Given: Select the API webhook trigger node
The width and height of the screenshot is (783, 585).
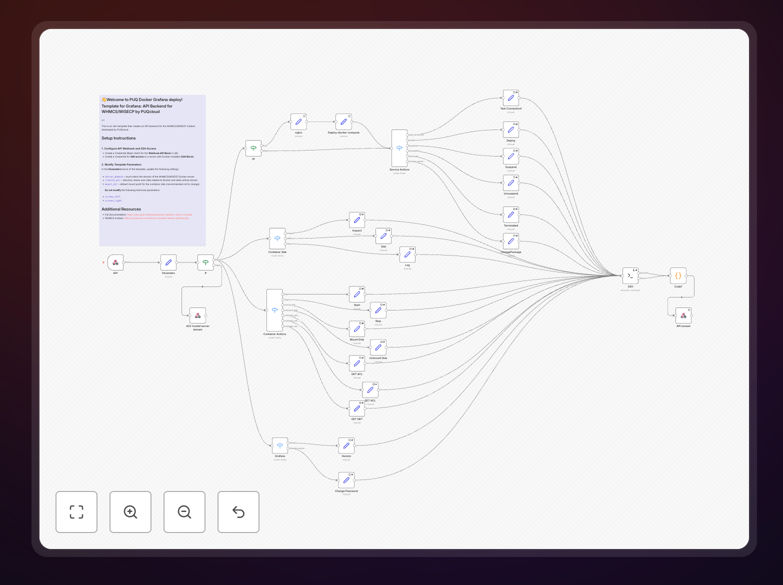Looking at the screenshot, I should (x=115, y=262).
